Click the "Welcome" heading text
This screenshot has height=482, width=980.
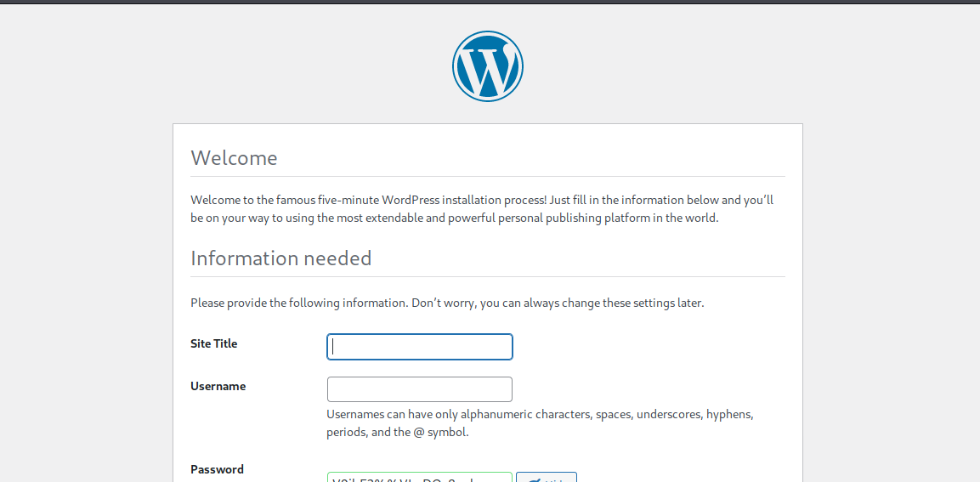(x=234, y=157)
